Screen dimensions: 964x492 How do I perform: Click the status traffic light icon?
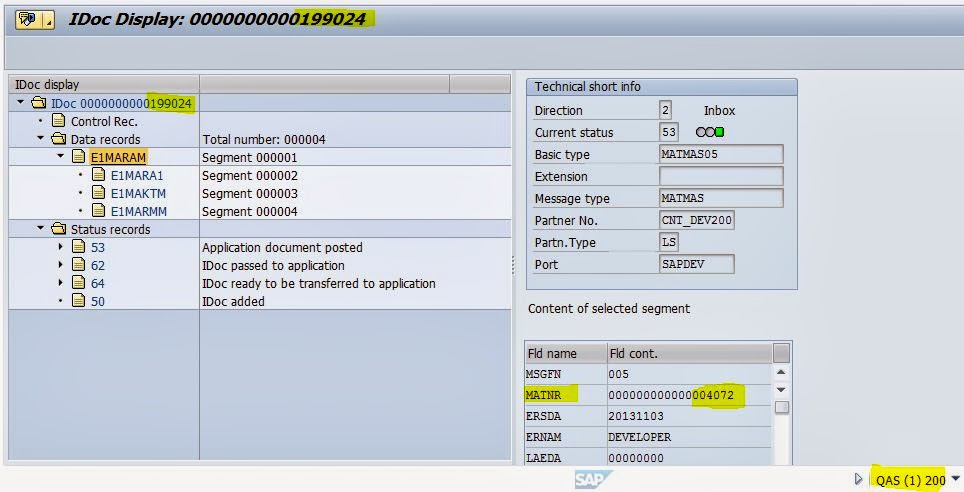710,132
